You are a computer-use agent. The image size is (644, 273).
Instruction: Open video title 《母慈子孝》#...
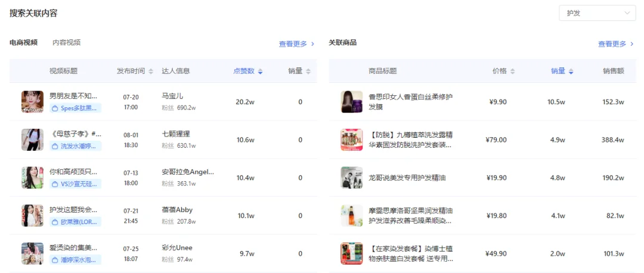(x=75, y=134)
